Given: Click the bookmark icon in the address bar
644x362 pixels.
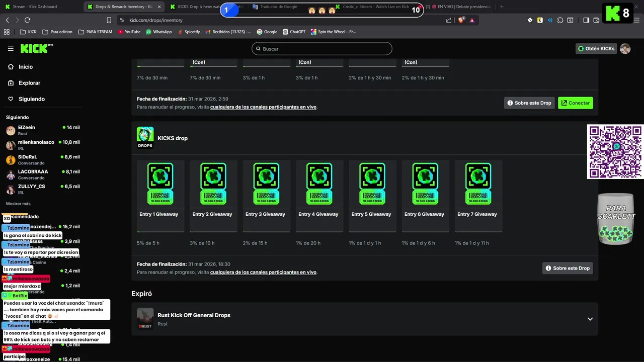Looking at the screenshot, I should (x=109, y=20).
